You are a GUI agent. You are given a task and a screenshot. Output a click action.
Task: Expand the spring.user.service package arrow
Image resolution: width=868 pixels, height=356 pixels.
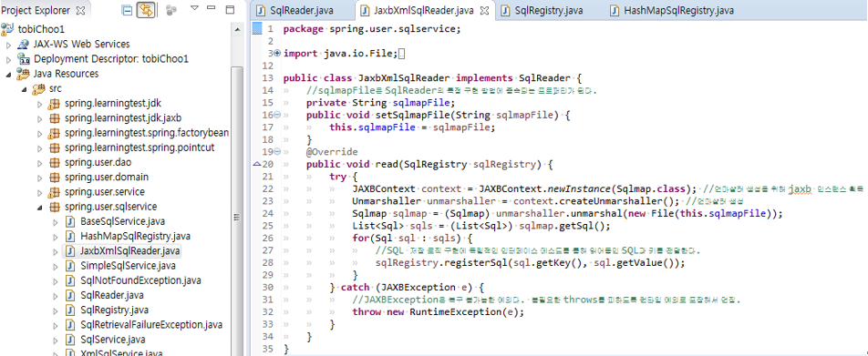(40, 192)
